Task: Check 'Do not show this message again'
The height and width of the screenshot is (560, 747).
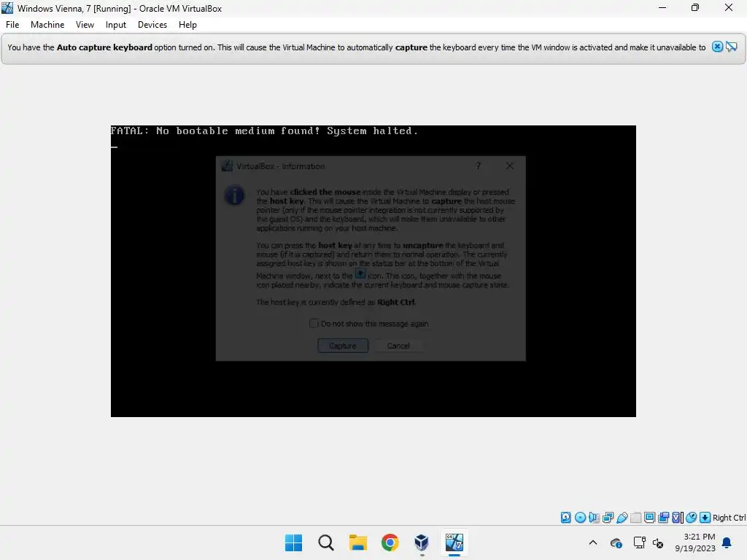Action: [x=314, y=324]
